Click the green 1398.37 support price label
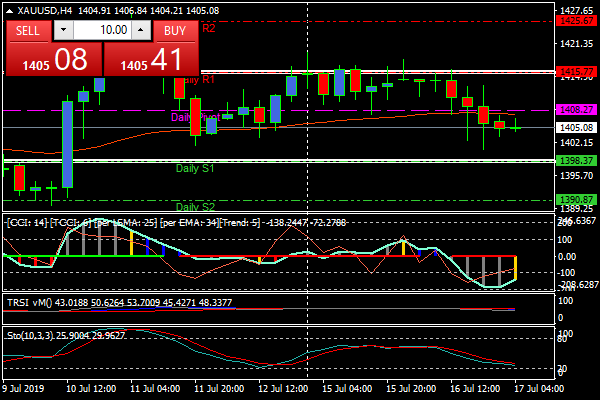The width and height of the screenshot is (600, 400). 576,160
